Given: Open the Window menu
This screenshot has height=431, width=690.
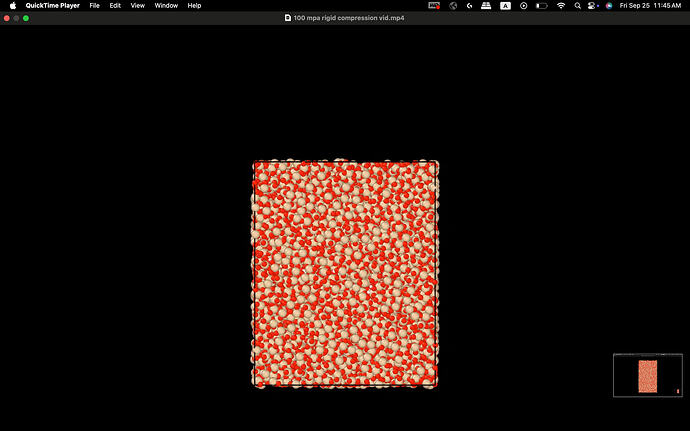Looking at the screenshot, I should tap(166, 6).
